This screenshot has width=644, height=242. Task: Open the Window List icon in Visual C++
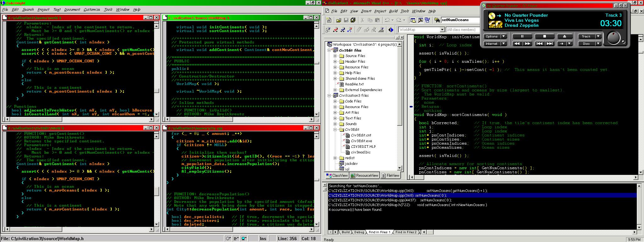click(x=427, y=20)
